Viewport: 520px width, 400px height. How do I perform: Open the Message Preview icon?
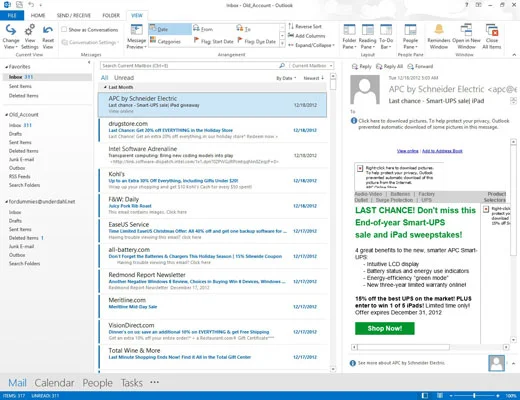136,30
